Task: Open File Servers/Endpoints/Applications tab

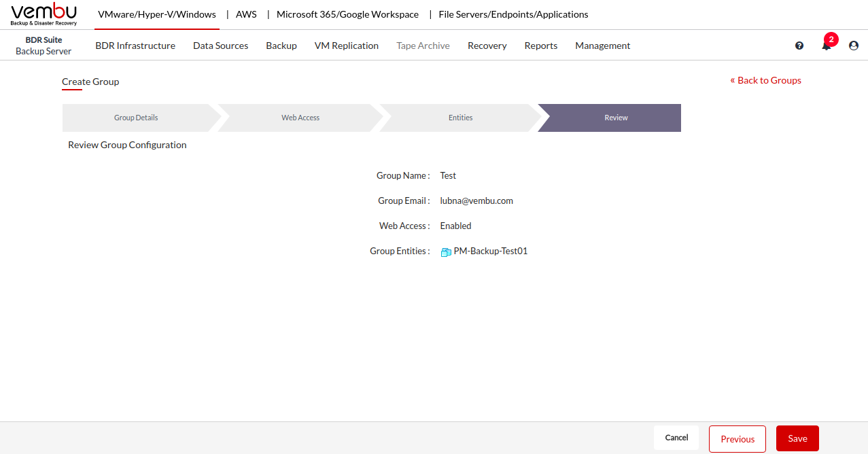Action: click(x=514, y=14)
